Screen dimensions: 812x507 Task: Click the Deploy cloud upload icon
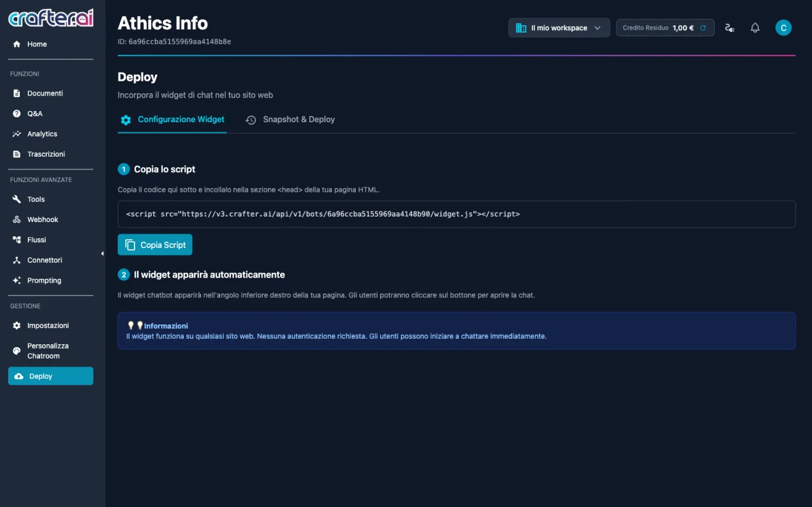tap(19, 376)
